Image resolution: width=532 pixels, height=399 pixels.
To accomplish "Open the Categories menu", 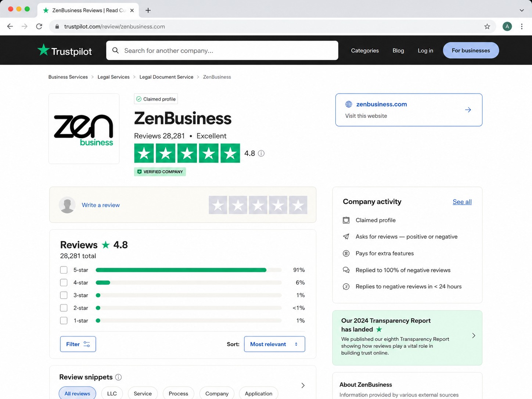I will (365, 50).
